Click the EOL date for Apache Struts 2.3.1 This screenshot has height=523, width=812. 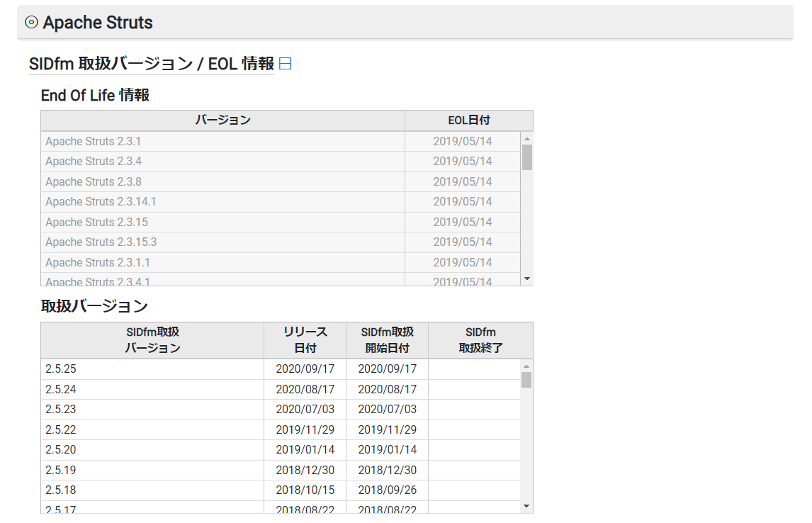point(463,141)
